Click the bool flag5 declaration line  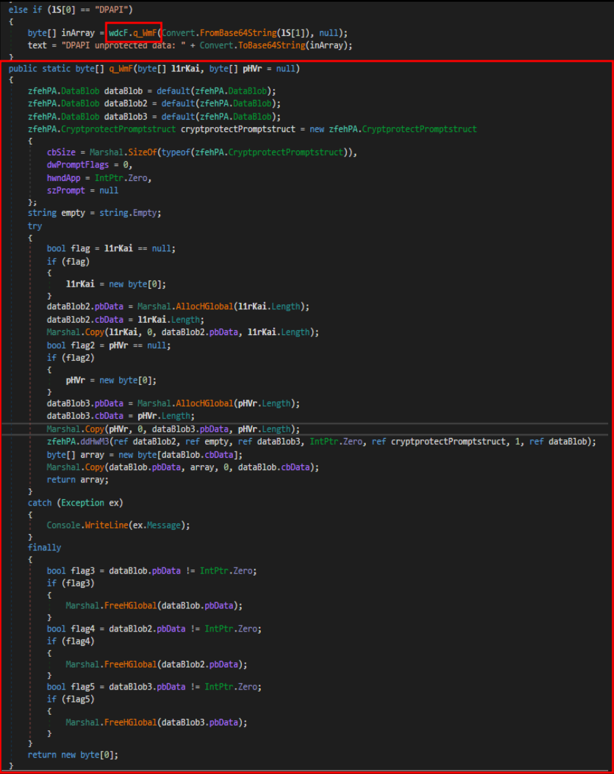click(x=153, y=687)
